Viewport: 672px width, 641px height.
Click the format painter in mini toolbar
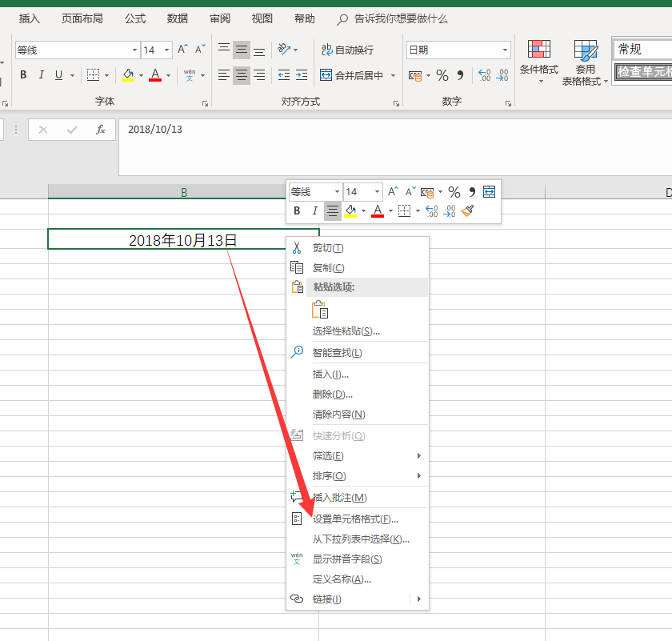[x=467, y=210]
